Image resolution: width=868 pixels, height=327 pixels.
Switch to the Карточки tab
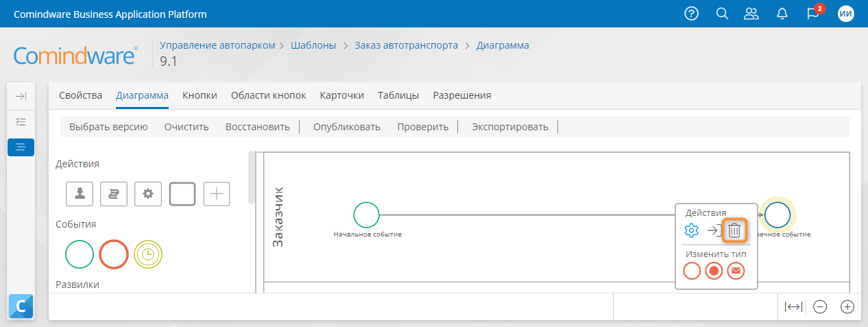pos(341,95)
